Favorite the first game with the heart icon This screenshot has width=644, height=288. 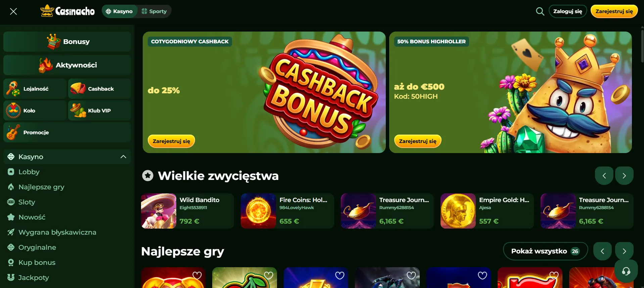[197, 276]
